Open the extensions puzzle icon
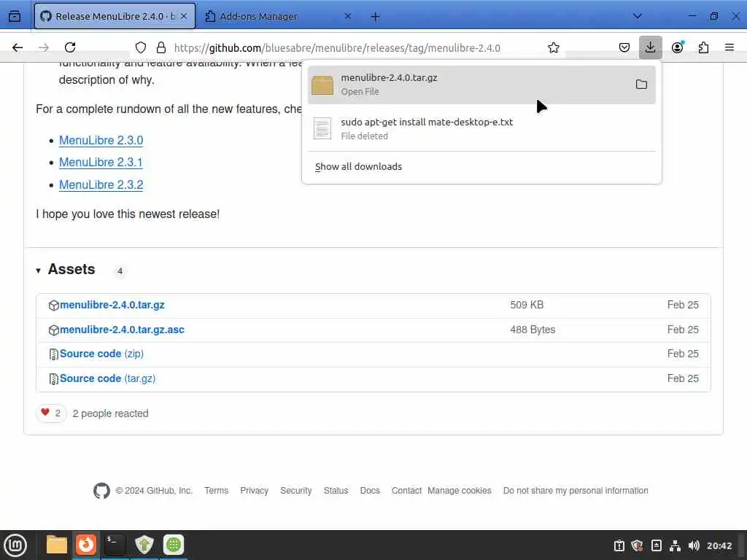The height and width of the screenshot is (560, 747). click(x=704, y=47)
